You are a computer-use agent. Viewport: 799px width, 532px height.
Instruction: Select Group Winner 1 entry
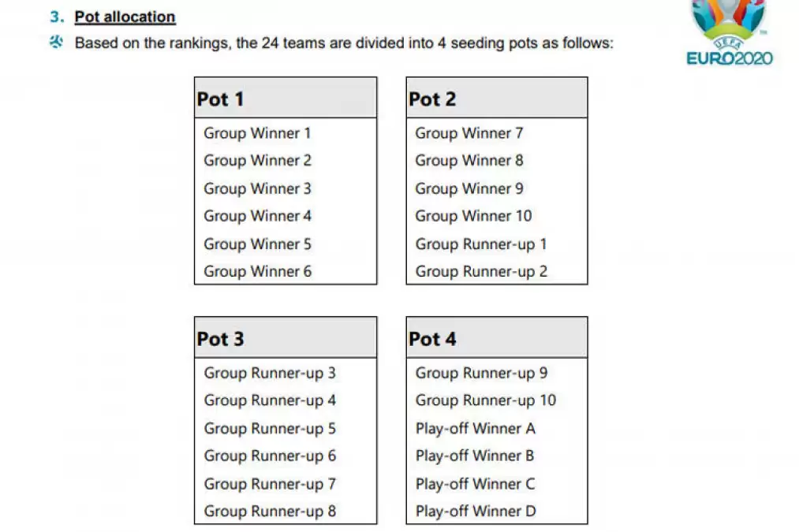tap(257, 133)
